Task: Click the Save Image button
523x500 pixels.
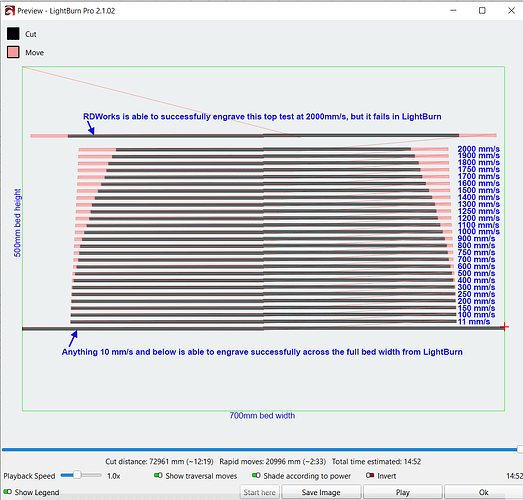Action: [x=321, y=492]
